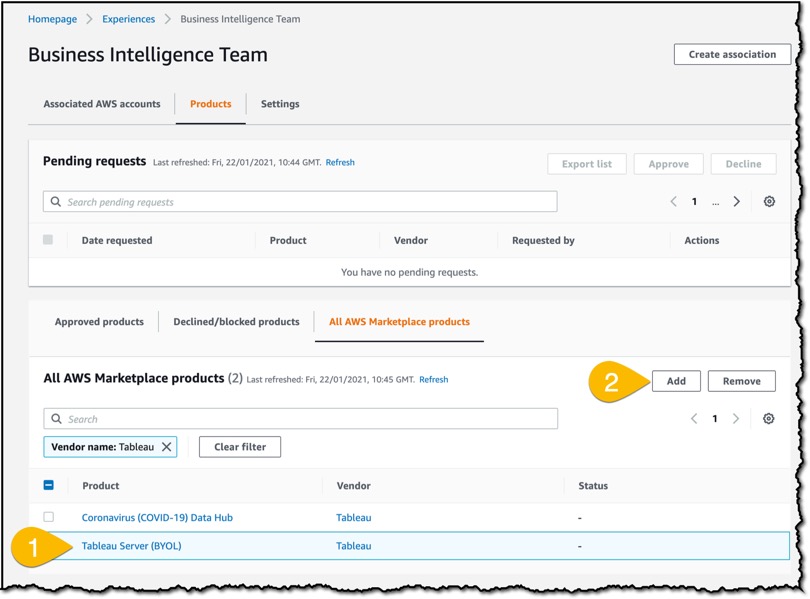Click the Requested by column header
Screen dimensions: 810x599
coord(543,240)
